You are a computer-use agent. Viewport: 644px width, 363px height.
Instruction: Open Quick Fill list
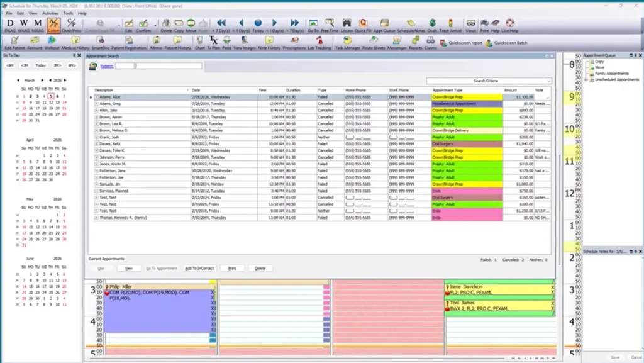tap(363, 25)
